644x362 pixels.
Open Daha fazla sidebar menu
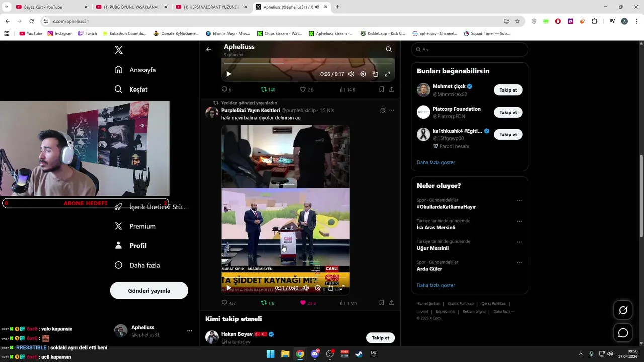(137, 265)
